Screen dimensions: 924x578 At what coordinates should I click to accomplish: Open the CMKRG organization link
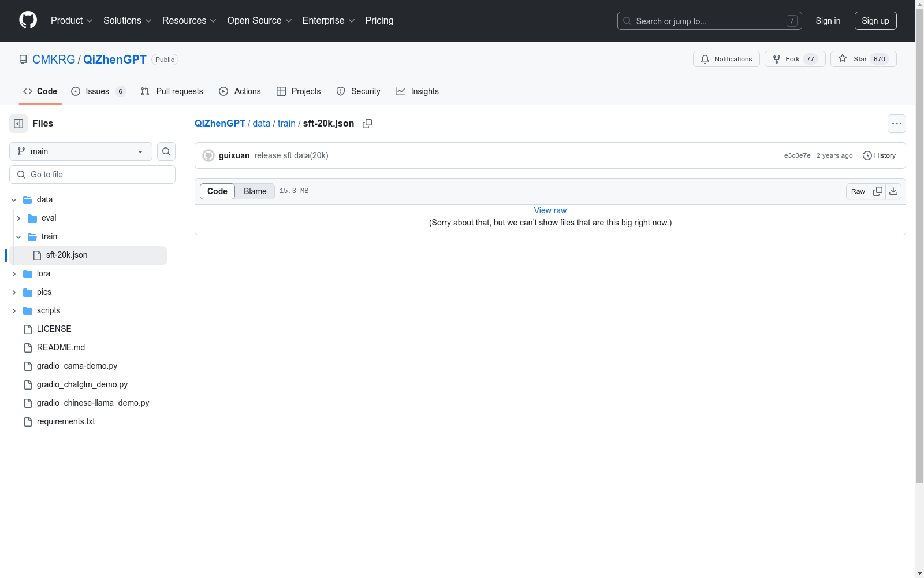click(54, 60)
